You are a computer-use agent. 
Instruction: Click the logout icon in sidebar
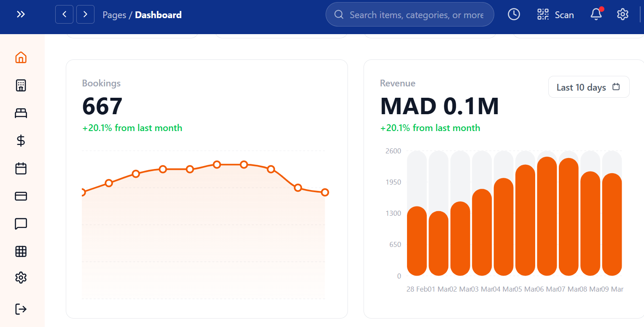point(21,309)
